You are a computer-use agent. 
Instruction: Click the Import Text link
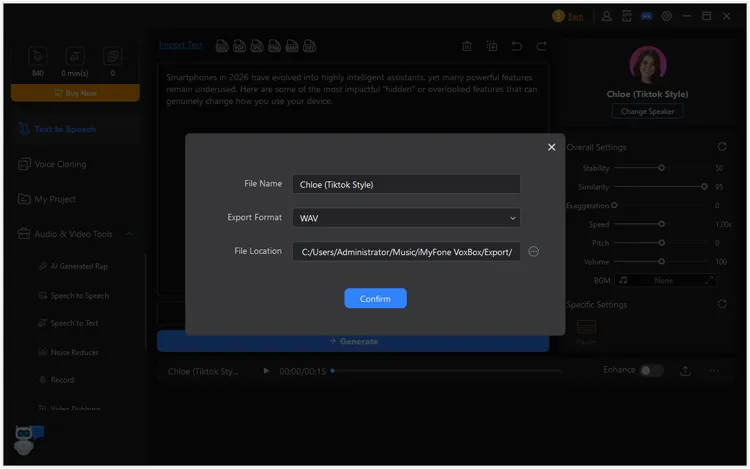(180, 45)
